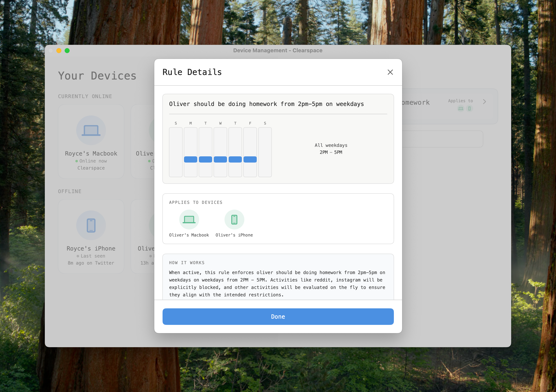556x392 pixels.
Task: Click small phone icon under Applies to
Action: coord(469,108)
